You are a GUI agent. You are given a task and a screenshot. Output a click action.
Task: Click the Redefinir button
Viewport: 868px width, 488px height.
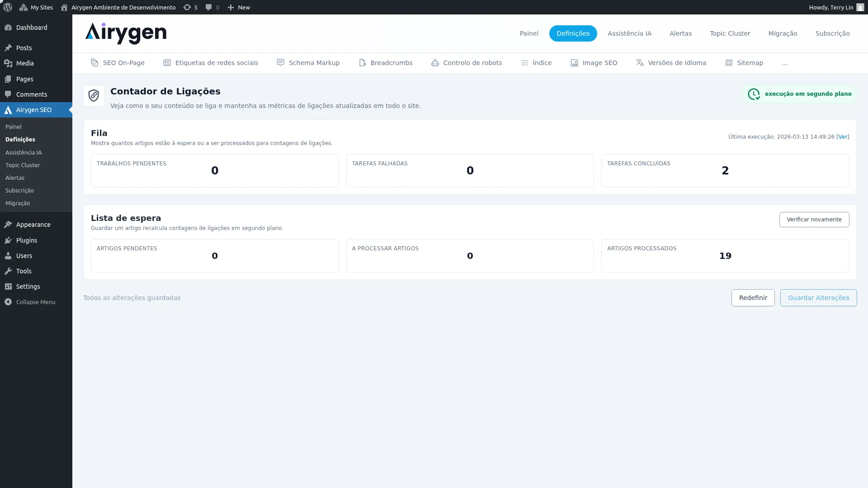[753, 298]
